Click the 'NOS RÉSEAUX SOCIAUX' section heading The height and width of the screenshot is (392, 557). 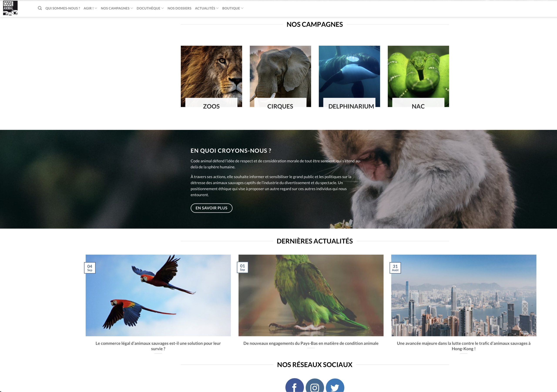(315, 365)
